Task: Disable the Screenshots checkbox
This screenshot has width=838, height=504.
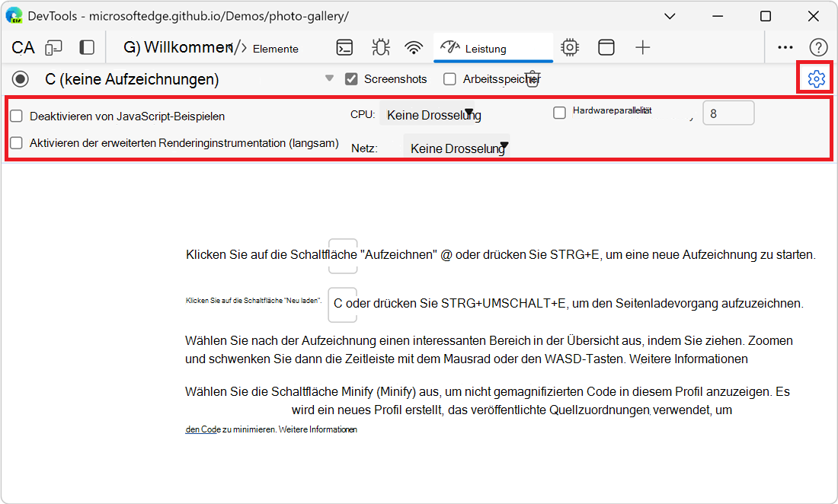Action: (x=351, y=78)
